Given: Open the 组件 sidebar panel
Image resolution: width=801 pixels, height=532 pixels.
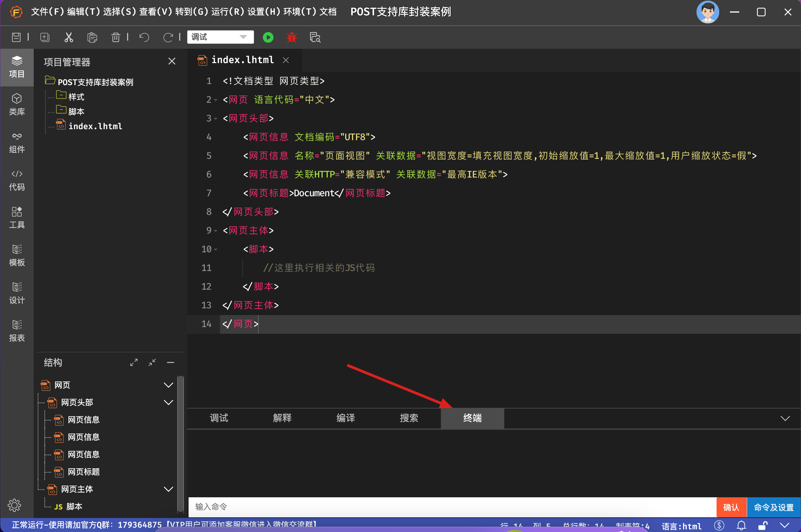Looking at the screenshot, I should pyautogui.click(x=17, y=143).
